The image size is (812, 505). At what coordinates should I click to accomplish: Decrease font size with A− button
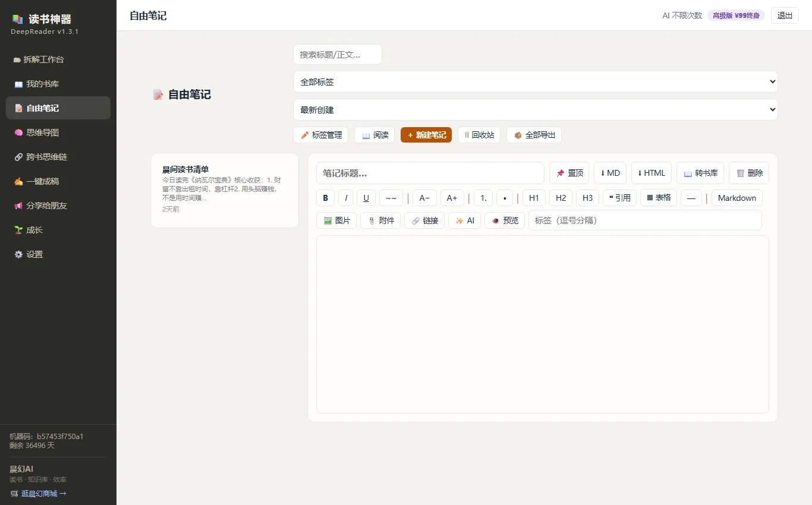tap(424, 198)
